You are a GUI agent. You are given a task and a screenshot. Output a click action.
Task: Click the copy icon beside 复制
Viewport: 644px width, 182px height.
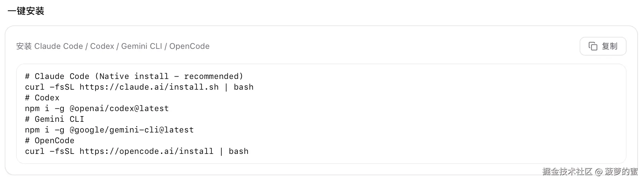click(x=593, y=46)
